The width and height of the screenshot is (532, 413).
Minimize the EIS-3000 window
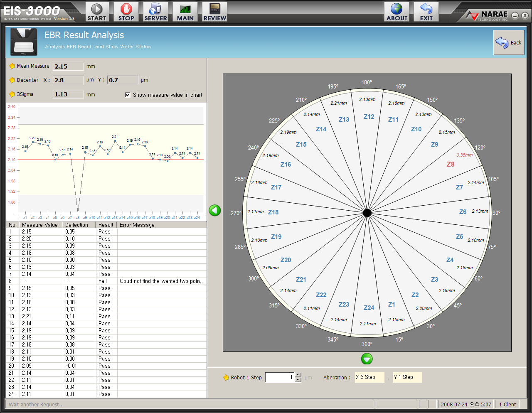tap(515, 15)
